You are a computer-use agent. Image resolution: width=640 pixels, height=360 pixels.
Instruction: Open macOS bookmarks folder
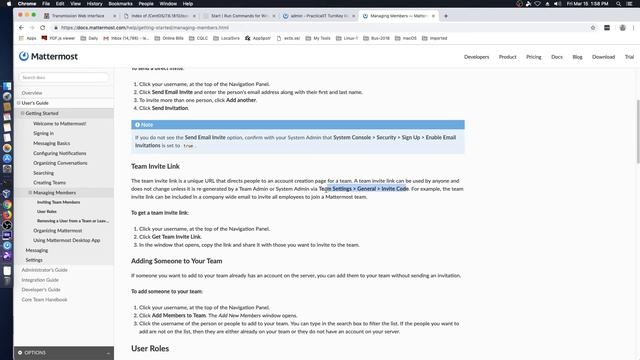(x=406, y=38)
